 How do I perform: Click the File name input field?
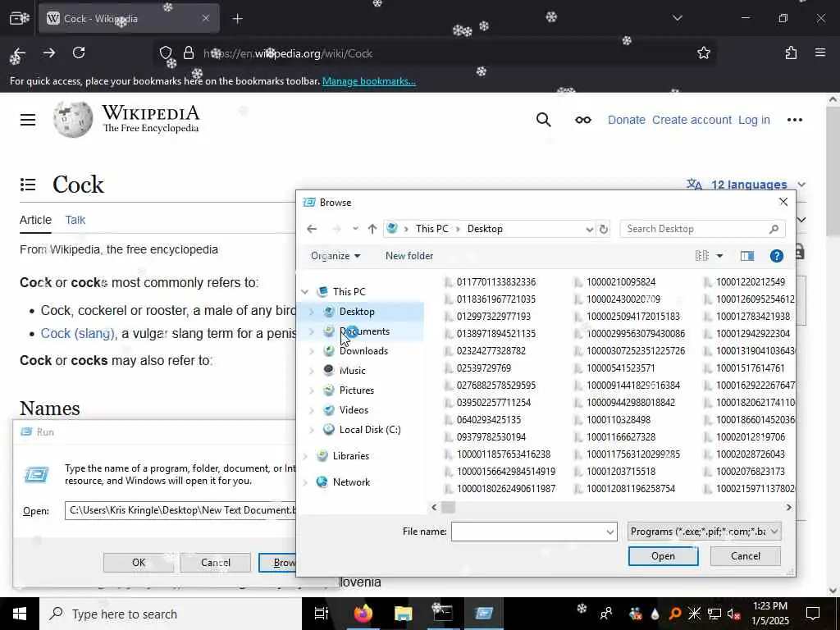tap(527, 532)
